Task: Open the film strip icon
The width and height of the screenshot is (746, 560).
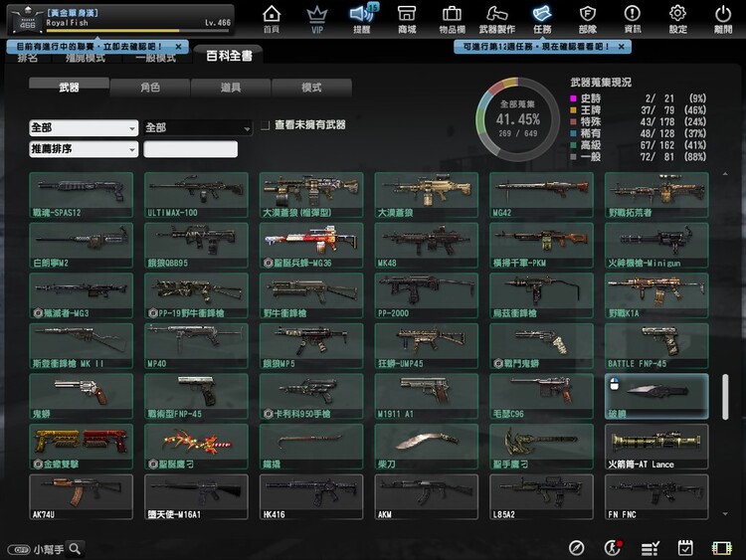Action: (x=721, y=549)
